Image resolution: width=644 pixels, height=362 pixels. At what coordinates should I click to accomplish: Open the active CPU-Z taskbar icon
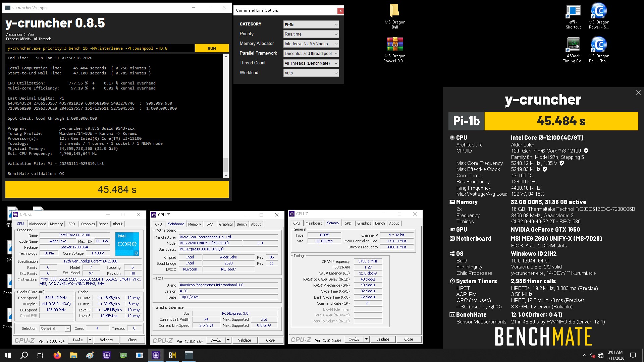point(156,355)
